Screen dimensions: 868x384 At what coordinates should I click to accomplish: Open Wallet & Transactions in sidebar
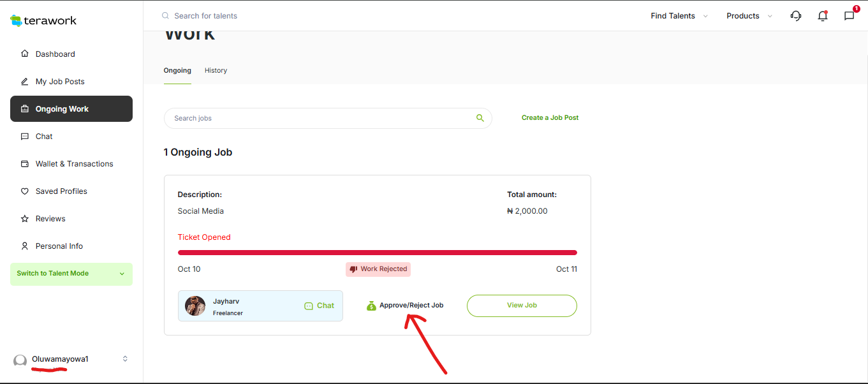pos(74,164)
